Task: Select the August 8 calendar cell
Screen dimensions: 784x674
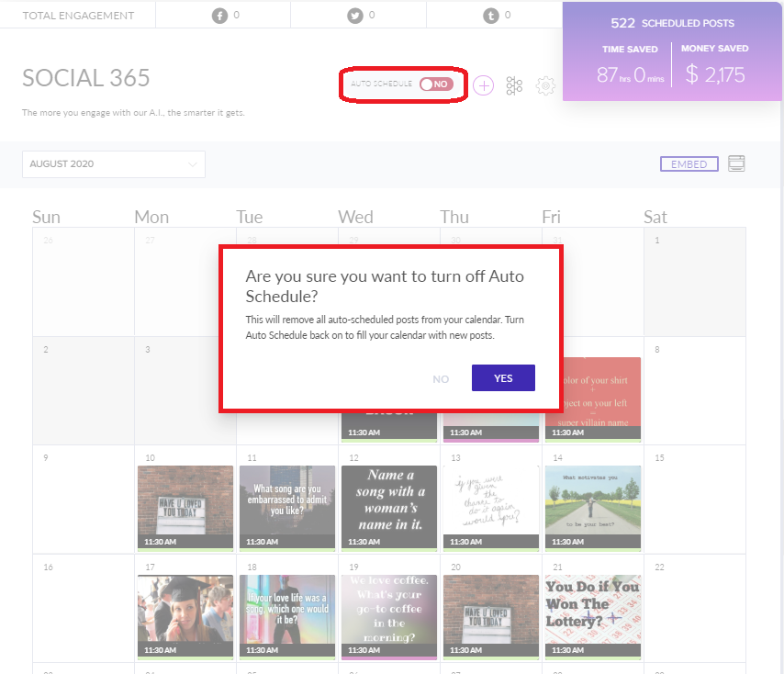Action: 695,391
